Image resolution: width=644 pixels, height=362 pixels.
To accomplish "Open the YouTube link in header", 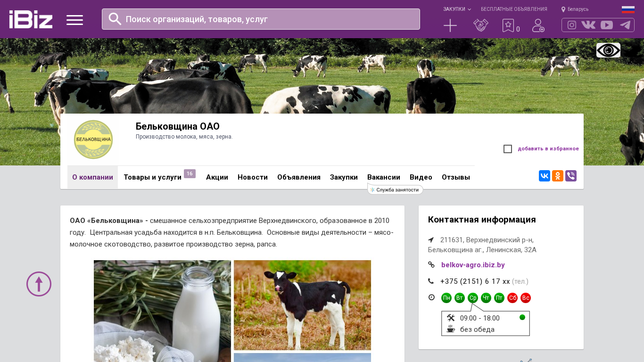I will (x=607, y=25).
